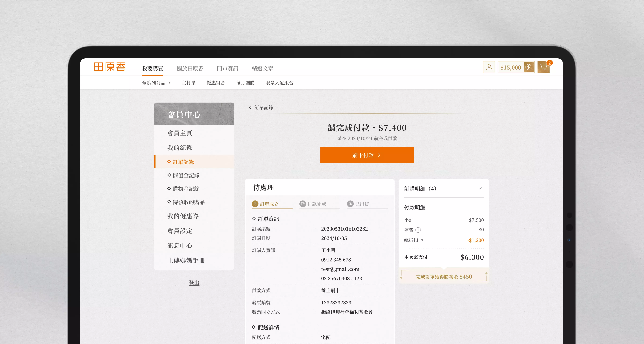644x344 pixels.
Task: Click the 付款完成 wallet step icon
Action: [x=303, y=204]
